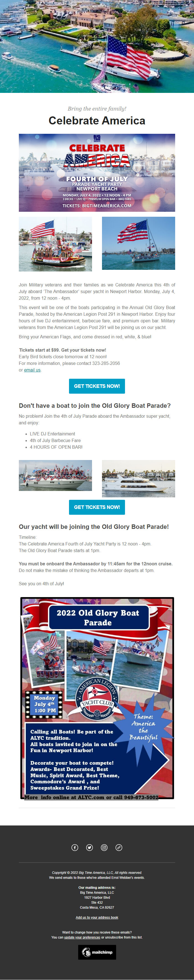Open the decorated red tugboat photo
This screenshot has height=980, width=194.
55,244
